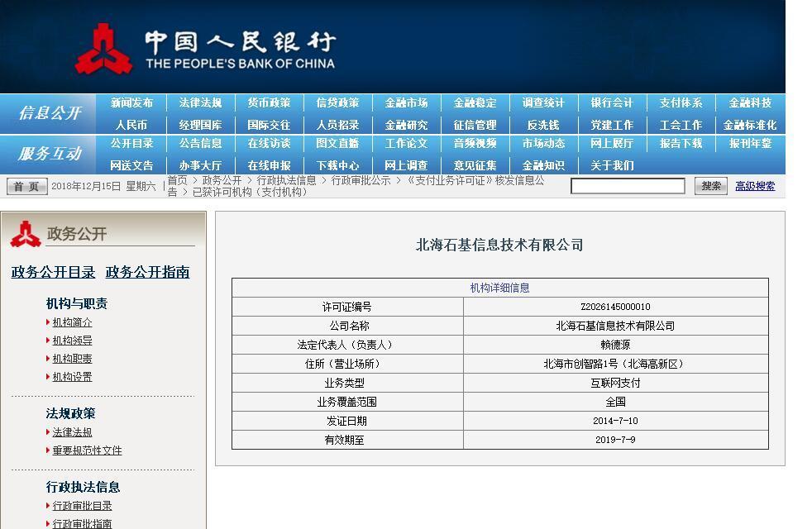
Task: Open 人员招录 page
Action: pos(337,126)
